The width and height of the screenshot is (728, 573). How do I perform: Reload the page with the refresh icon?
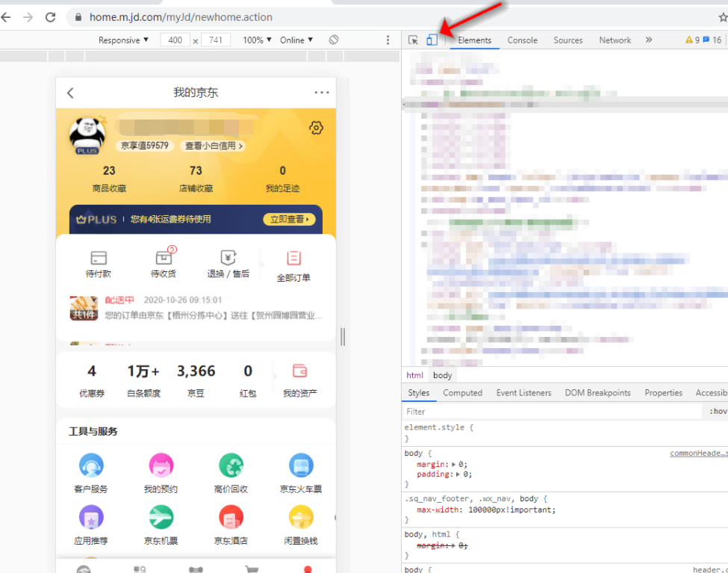point(50,17)
